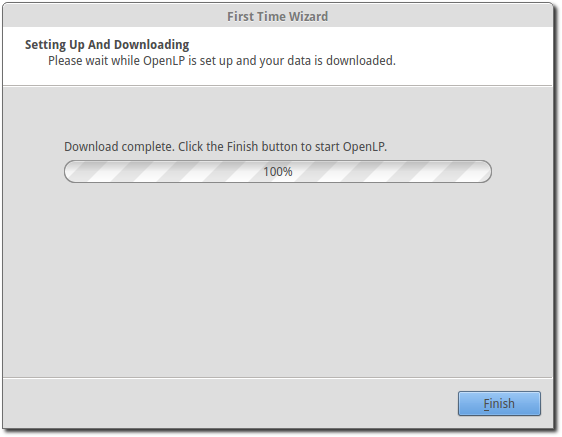The image size is (562, 437).
Task: Click the gray area above the status message
Action: 277,113
